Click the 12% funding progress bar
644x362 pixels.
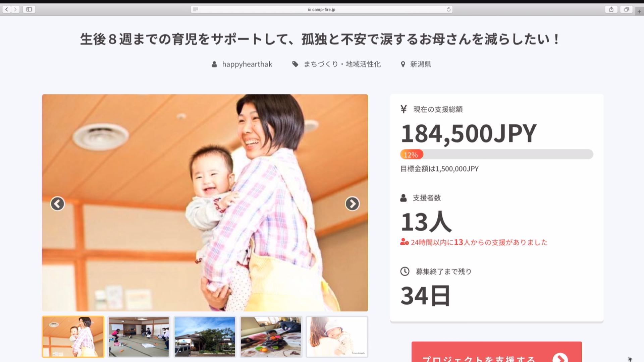tap(497, 154)
